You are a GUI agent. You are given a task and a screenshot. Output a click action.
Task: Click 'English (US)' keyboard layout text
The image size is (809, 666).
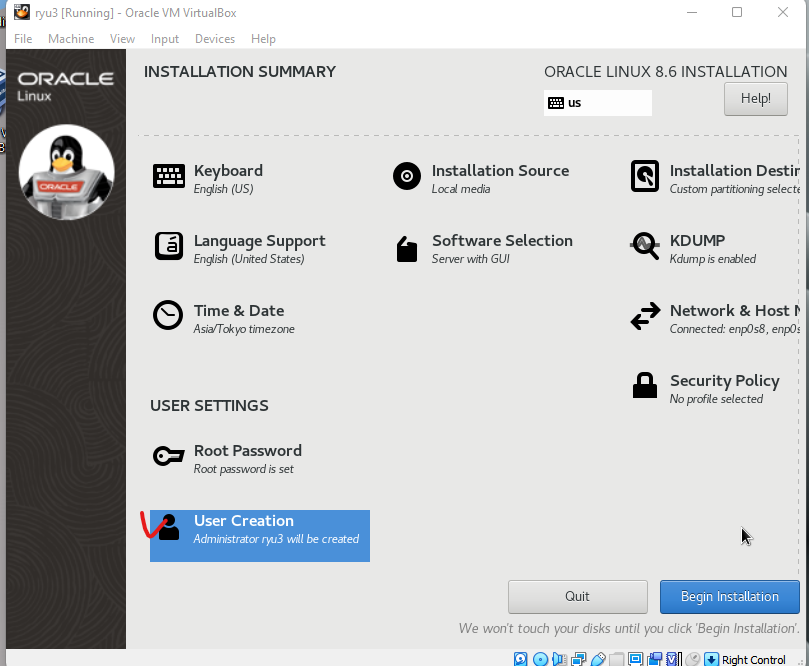[x=223, y=189]
